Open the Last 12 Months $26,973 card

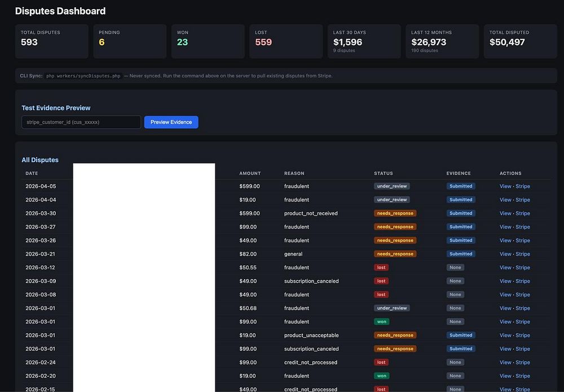tap(442, 41)
